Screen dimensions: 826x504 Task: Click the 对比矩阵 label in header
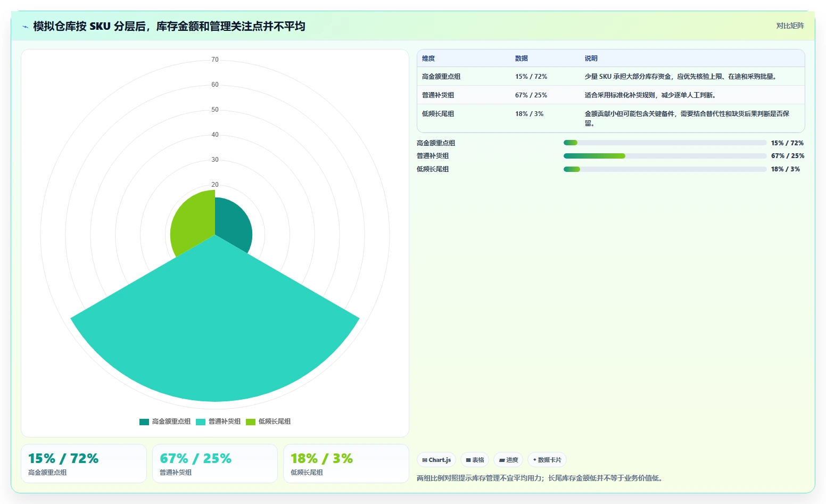[x=790, y=26]
